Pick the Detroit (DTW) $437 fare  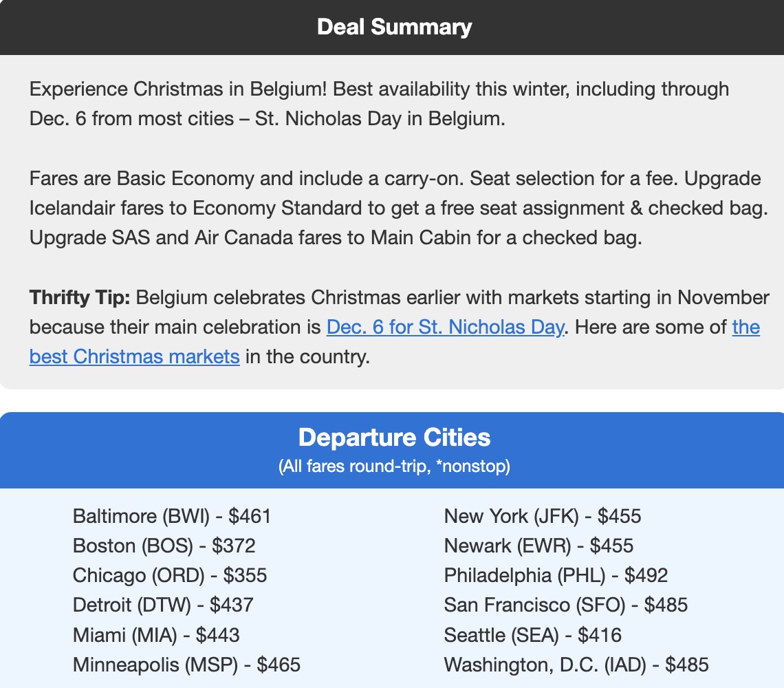(x=163, y=605)
